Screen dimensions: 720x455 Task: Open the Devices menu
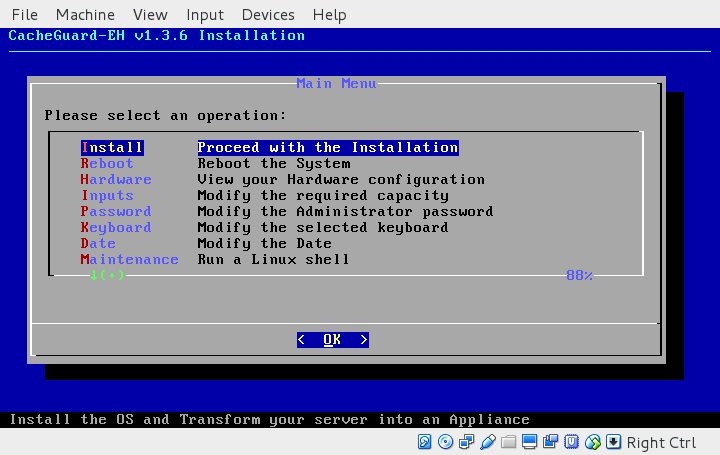[268, 15]
